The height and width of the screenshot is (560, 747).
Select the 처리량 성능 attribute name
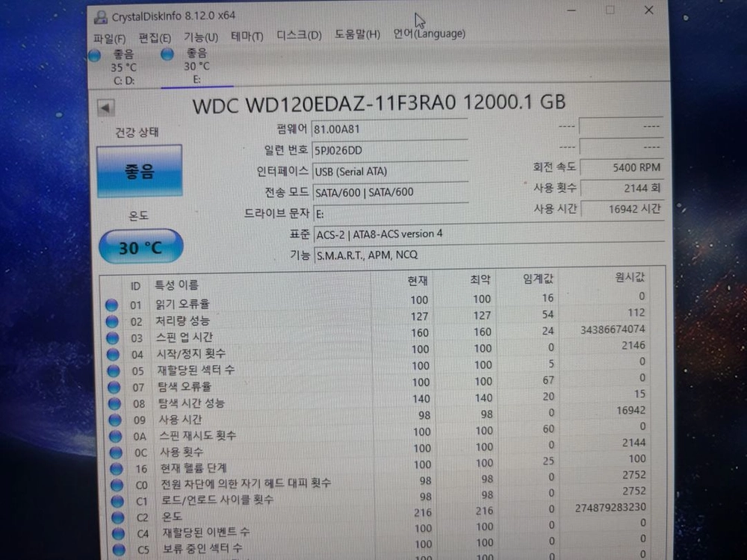coord(183,320)
